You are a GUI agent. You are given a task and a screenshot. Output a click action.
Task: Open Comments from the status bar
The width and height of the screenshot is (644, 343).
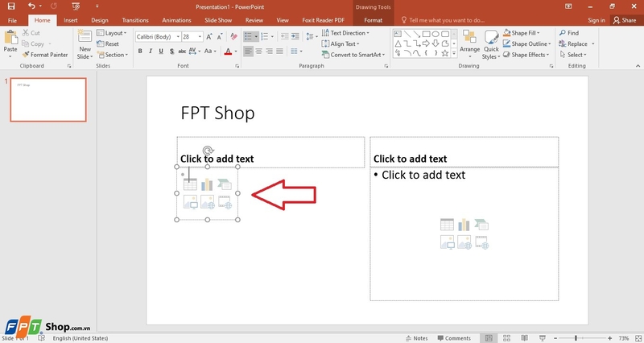point(454,338)
